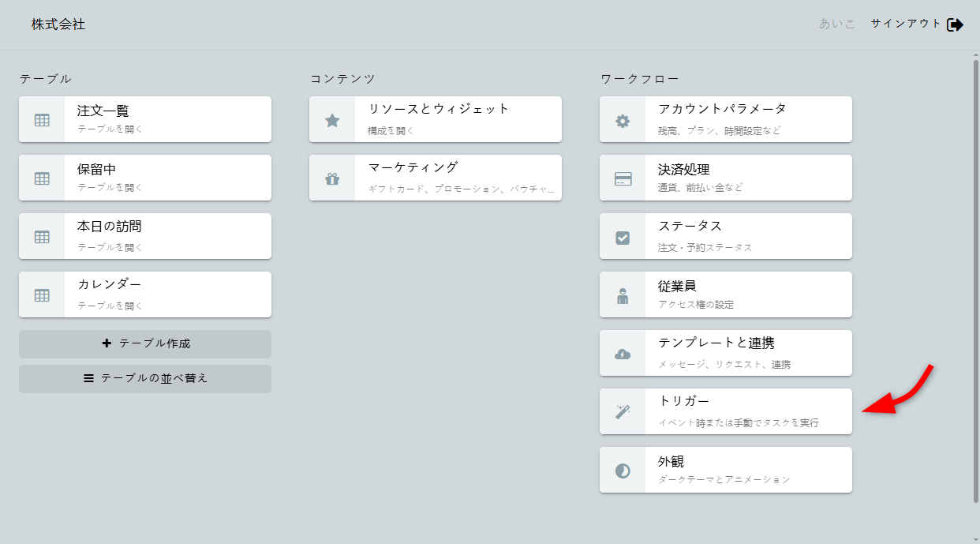
Task: Click the magic wand icon for トリガー
Action: pyautogui.click(x=623, y=411)
